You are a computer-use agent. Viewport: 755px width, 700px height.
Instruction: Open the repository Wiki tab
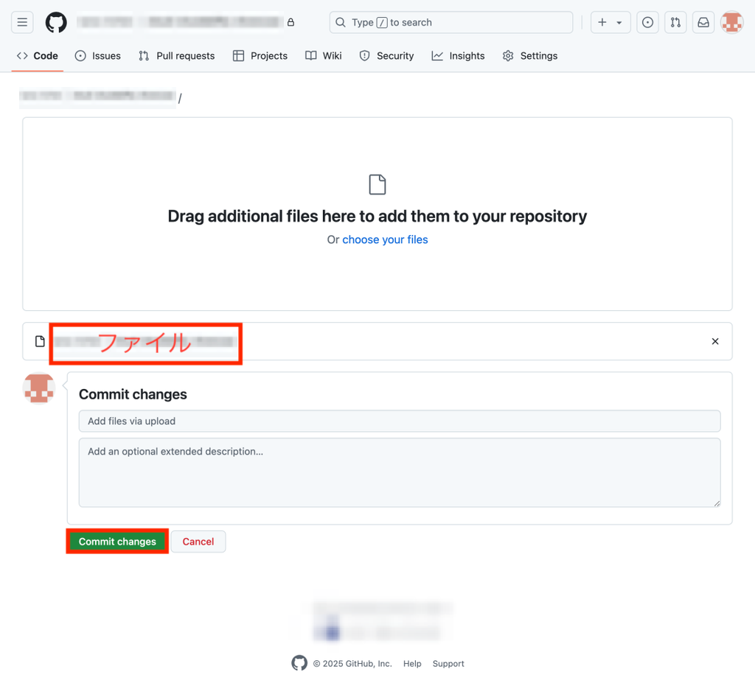click(323, 55)
